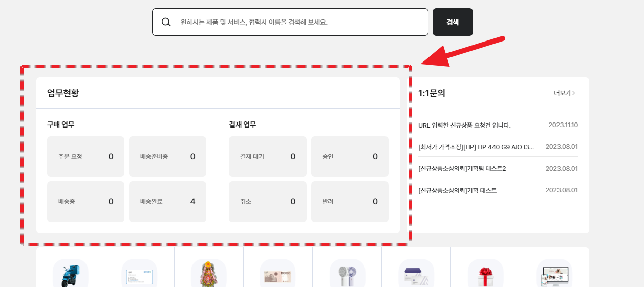The height and width of the screenshot is (287, 644).
Task: Open the 반려 rejected approvals tile
Action: click(x=350, y=202)
